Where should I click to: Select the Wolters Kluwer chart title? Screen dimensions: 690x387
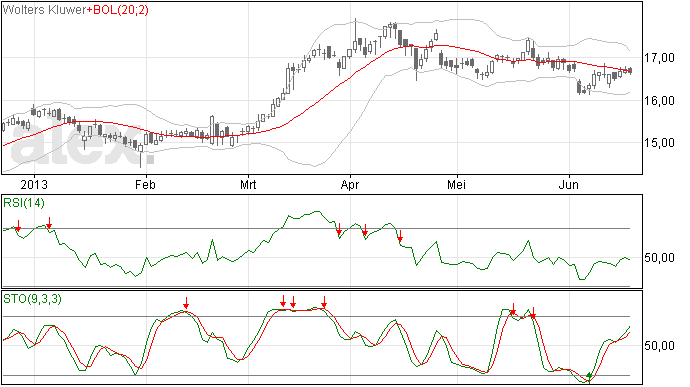click(x=44, y=9)
